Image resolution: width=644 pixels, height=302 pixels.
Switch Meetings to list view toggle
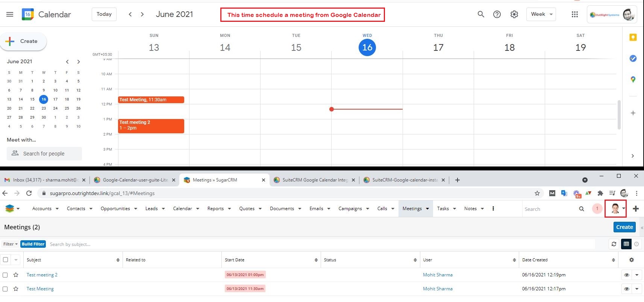coord(626,244)
